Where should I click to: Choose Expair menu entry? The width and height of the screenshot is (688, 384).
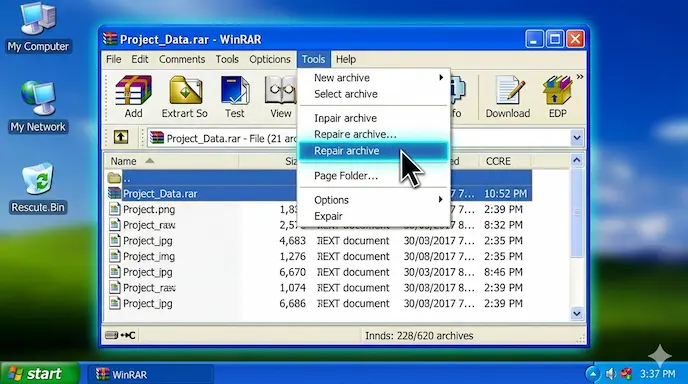328,216
